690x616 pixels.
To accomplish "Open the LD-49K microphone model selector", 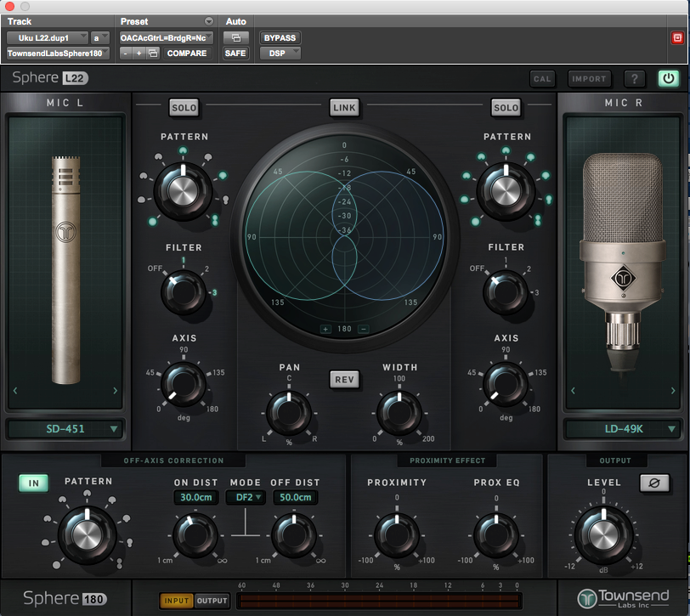I will point(624,429).
